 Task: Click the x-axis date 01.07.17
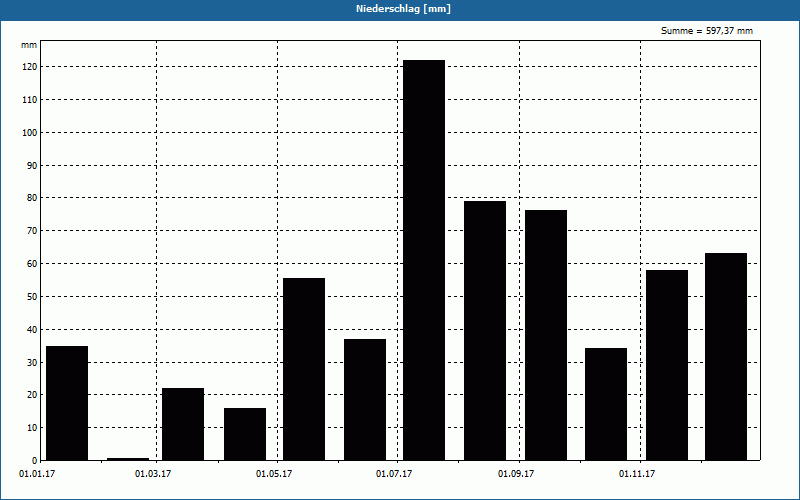(394, 474)
